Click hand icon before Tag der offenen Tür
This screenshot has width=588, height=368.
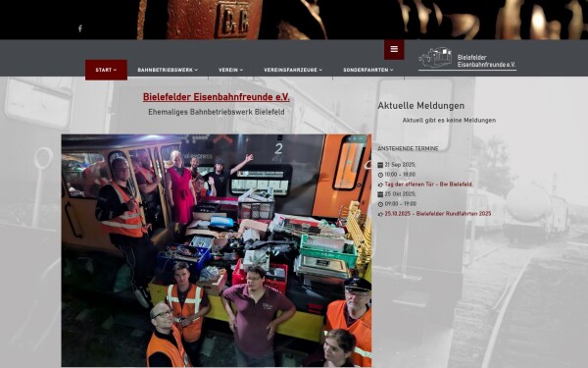tap(380, 184)
